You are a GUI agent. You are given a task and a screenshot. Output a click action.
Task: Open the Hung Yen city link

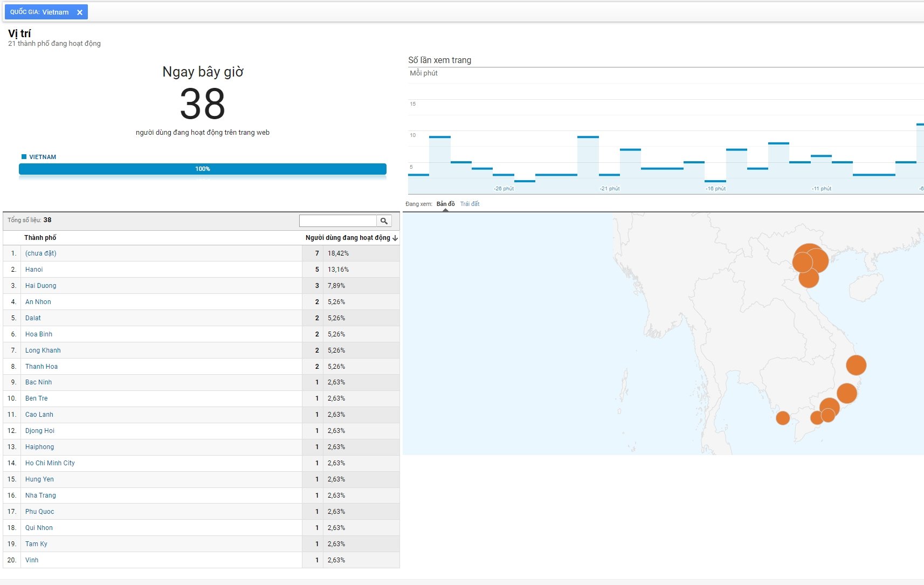39,479
